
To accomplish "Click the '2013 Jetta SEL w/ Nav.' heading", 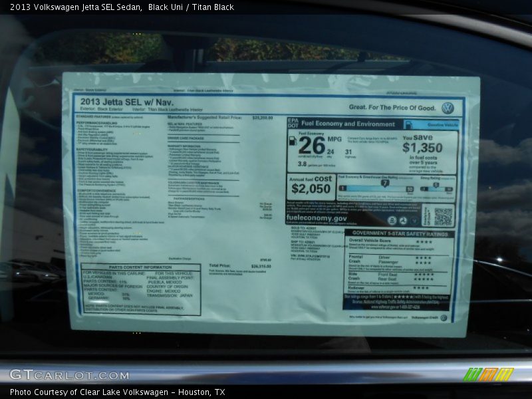I will pos(126,102).
